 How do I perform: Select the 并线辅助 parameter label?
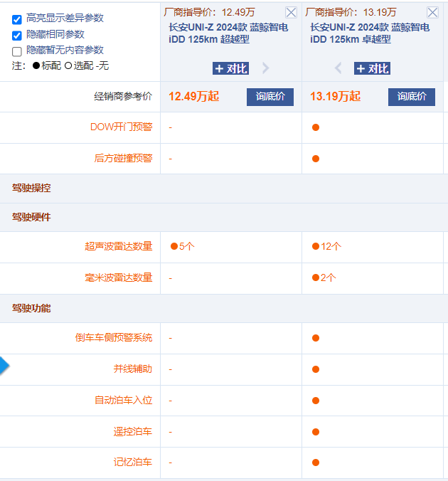(133, 369)
